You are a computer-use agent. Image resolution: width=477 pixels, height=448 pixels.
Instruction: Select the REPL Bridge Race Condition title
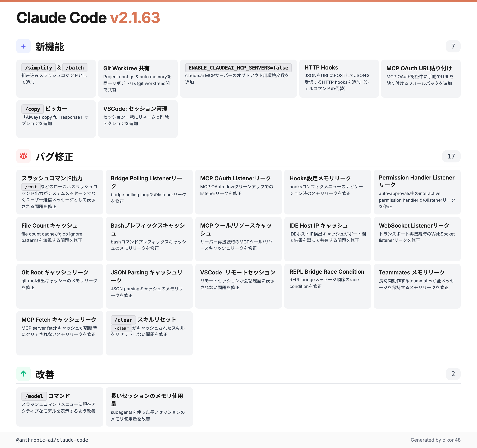point(327,272)
